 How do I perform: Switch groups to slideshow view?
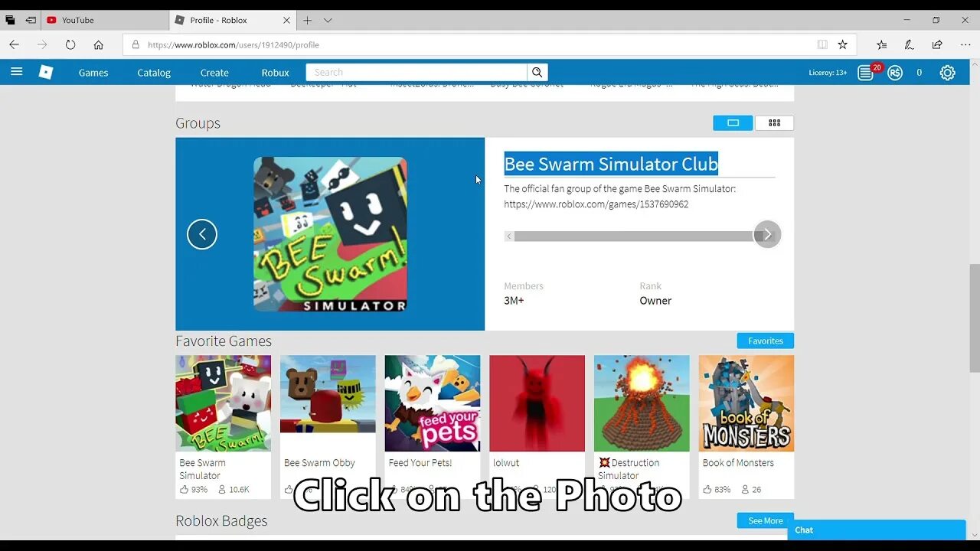(x=733, y=122)
